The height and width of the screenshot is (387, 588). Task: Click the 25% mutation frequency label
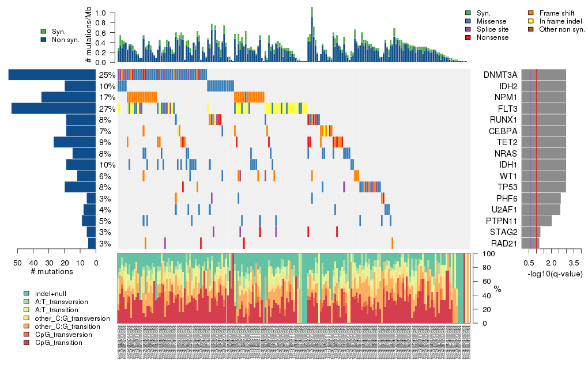107,75
